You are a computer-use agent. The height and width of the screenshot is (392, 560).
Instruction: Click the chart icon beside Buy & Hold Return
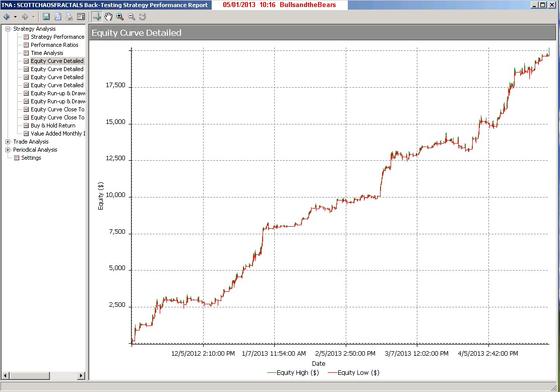point(26,125)
